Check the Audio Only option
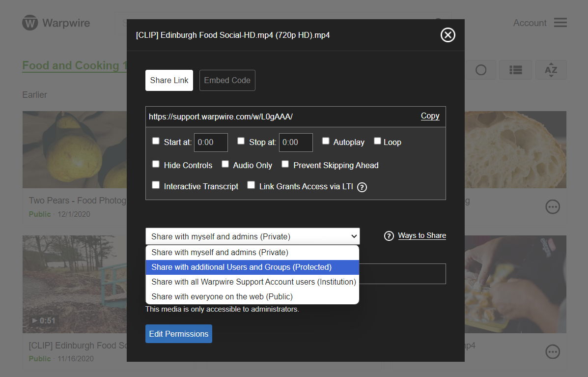588x377 pixels. click(x=225, y=164)
